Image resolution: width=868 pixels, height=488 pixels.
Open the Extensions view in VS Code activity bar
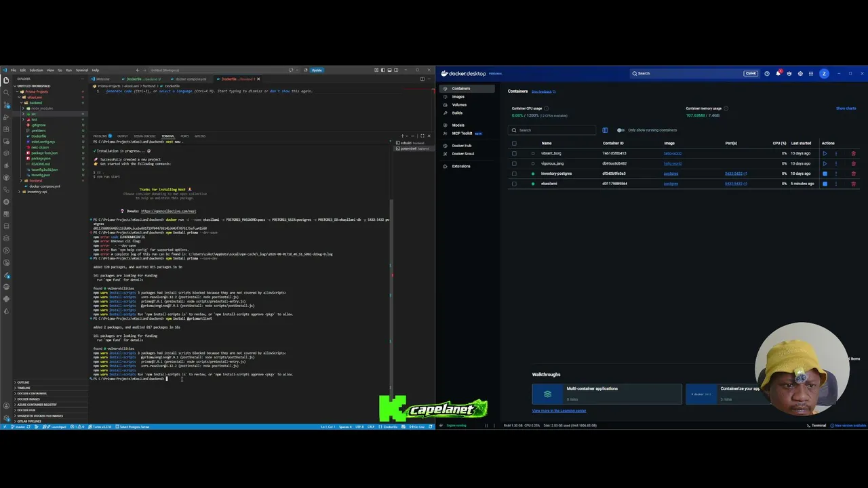pyautogui.click(x=6, y=129)
